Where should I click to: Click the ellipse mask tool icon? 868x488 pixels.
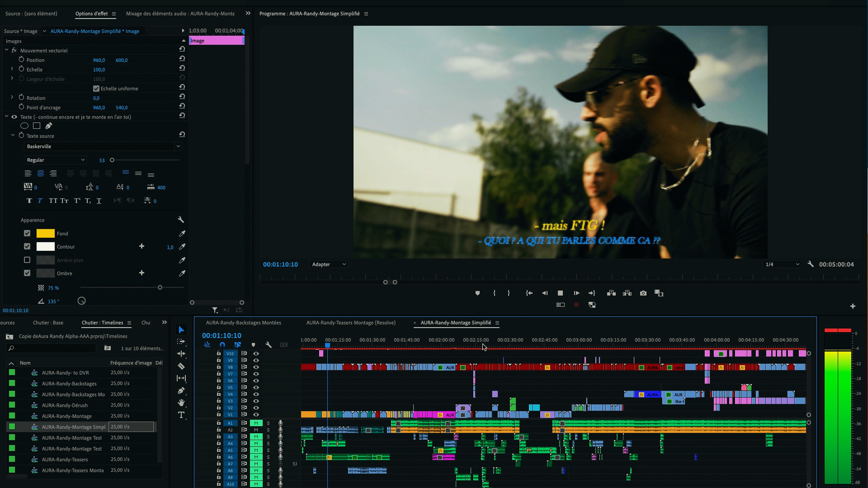(24, 126)
